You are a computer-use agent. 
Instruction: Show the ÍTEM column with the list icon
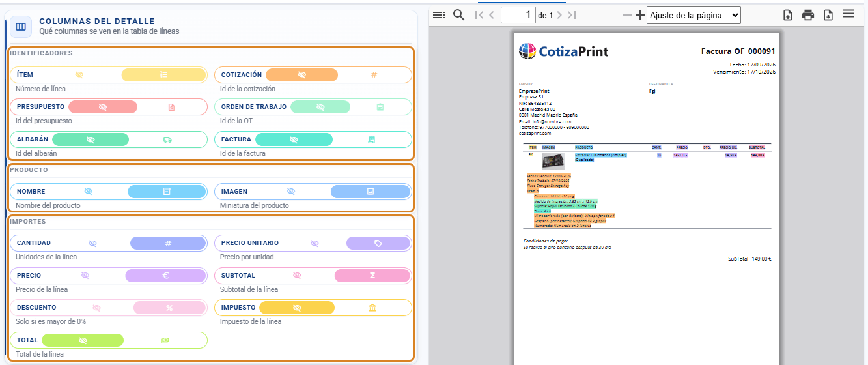tap(164, 75)
